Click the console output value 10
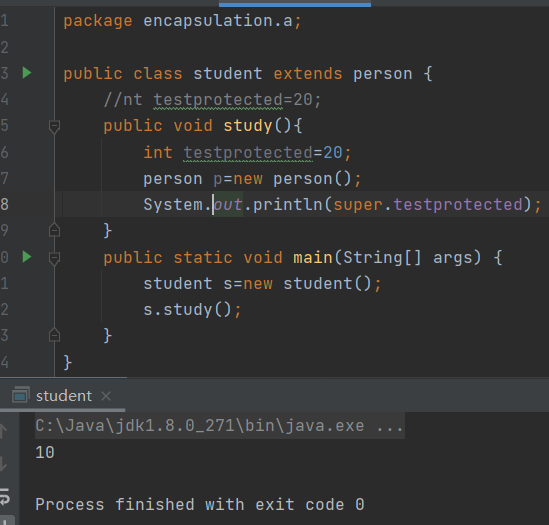This screenshot has height=525, width=549. pos(45,452)
